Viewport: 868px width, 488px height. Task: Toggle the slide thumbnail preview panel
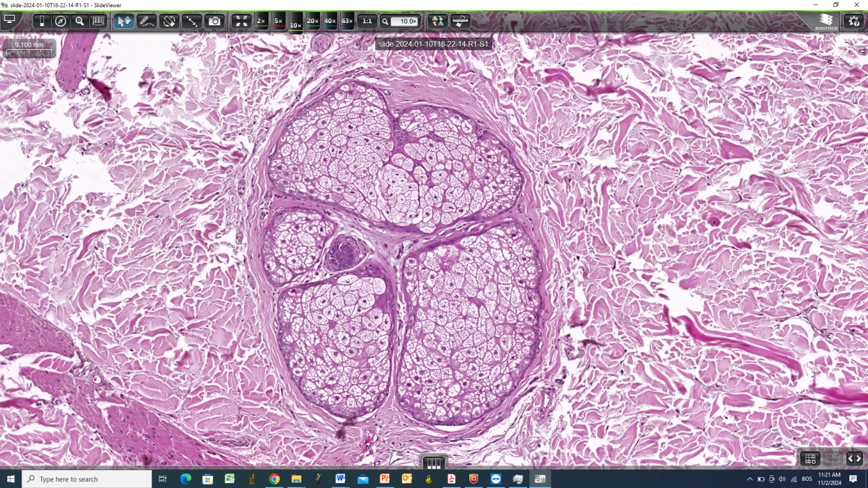coord(42,21)
